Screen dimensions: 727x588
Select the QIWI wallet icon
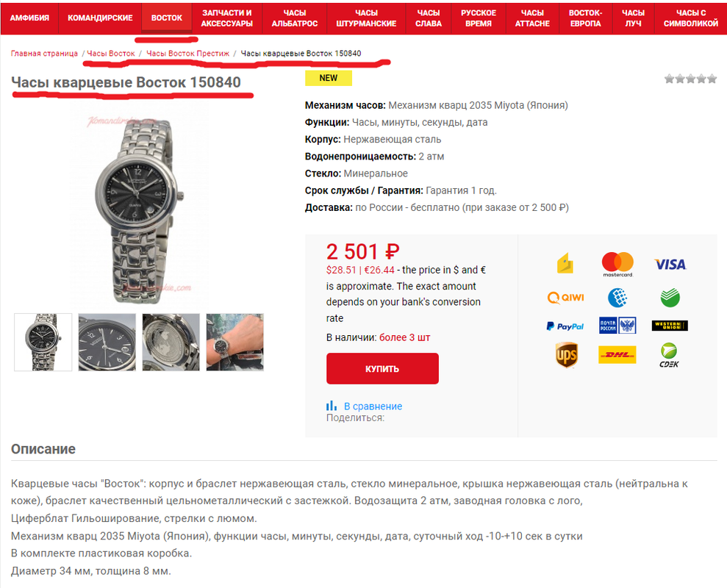(x=566, y=298)
